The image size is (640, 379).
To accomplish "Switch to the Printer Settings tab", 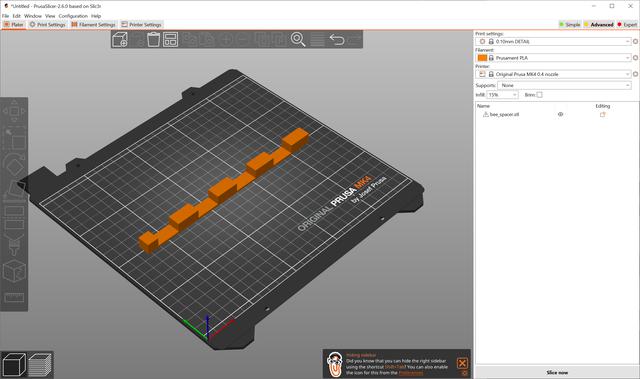I will [x=141, y=24].
